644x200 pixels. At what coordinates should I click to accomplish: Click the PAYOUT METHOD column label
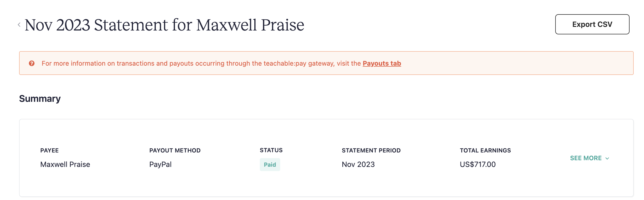tap(175, 150)
